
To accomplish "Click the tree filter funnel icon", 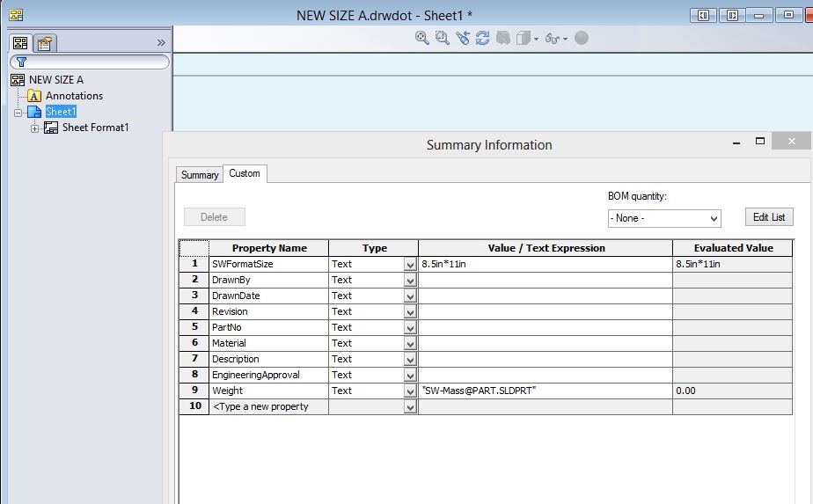I will [x=21, y=62].
